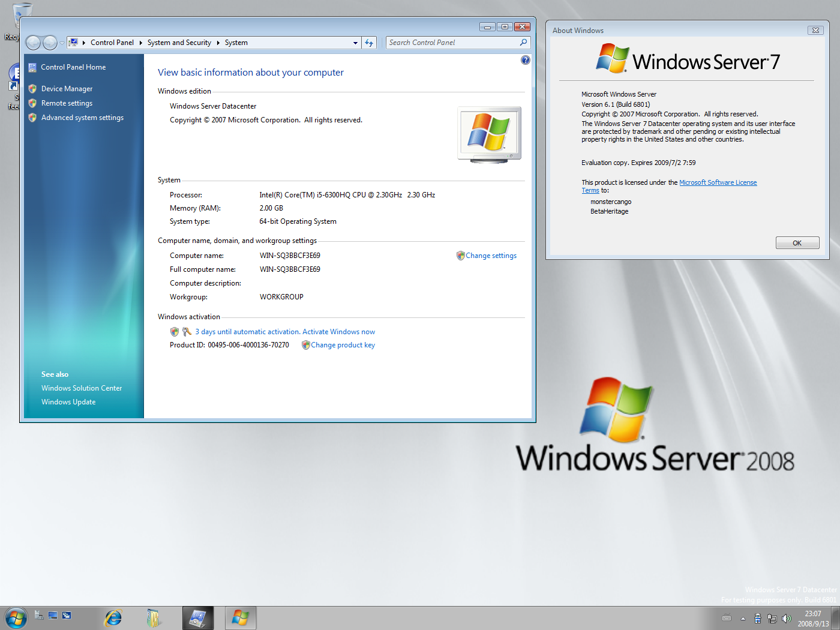840x630 pixels.
Task: Click the keys icon beside activation message
Action: click(187, 332)
